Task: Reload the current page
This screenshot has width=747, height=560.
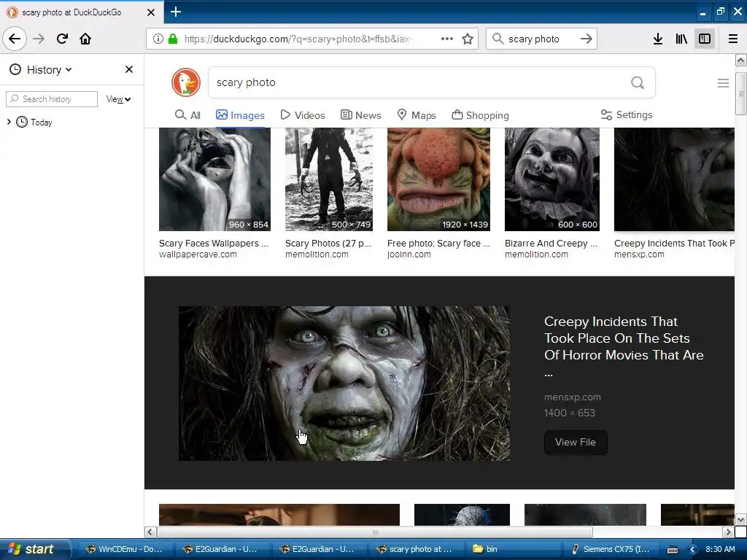Action: 63,39
